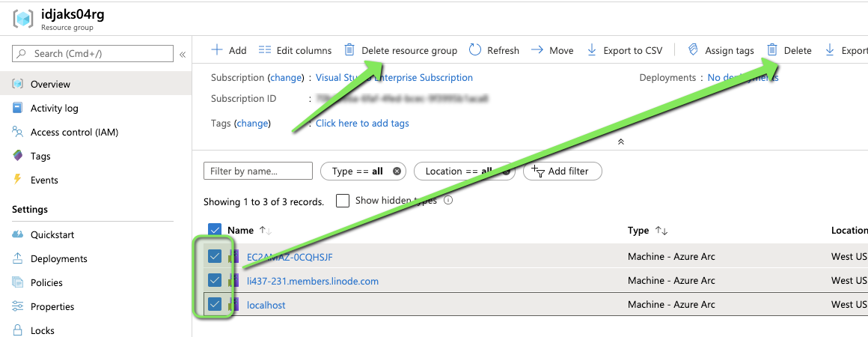This screenshot has height=337, width=868.
Task: Click the Locks padlock icon
Action: [x=18, y=330]
